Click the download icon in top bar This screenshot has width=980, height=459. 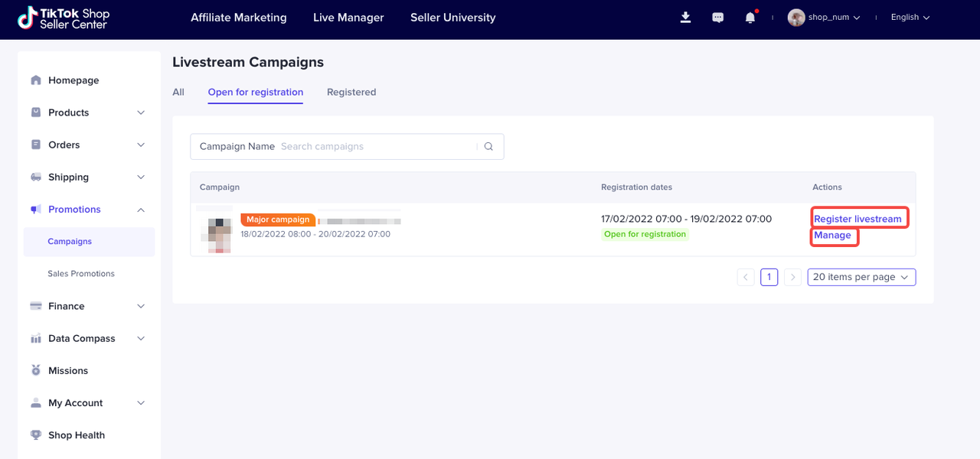[x=685, y=17]
